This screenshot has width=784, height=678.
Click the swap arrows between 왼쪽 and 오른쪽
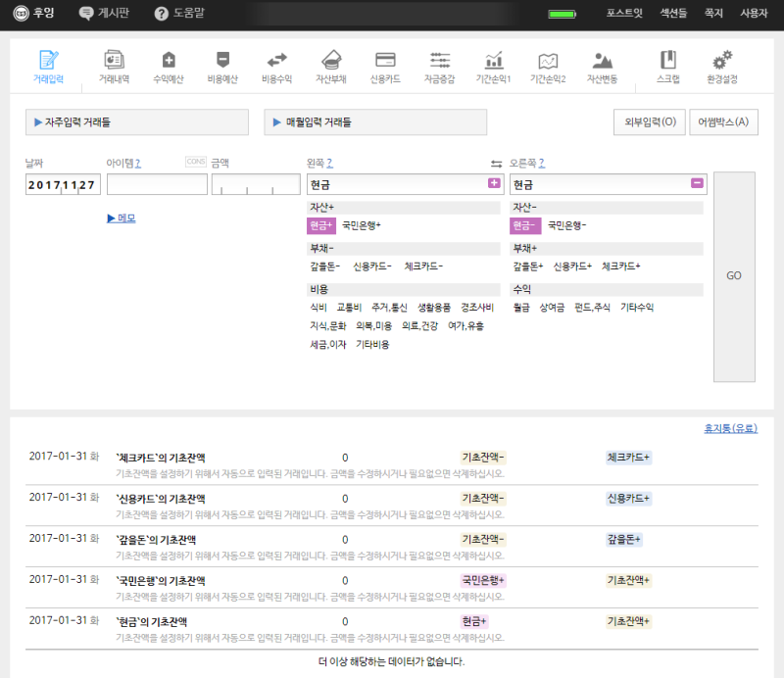496,164
